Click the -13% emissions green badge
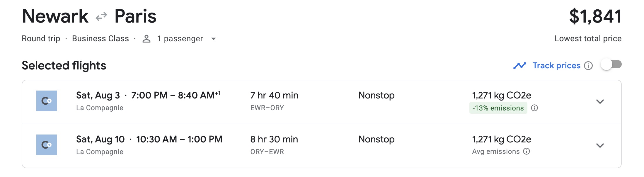This screenshot has width=644, height=177. point(498,108)
